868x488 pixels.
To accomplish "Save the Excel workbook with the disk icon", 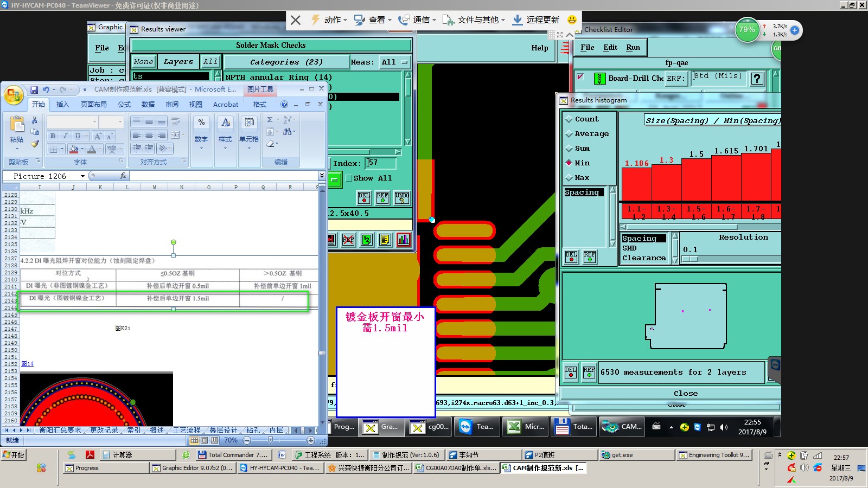I will tap(34, 89).
